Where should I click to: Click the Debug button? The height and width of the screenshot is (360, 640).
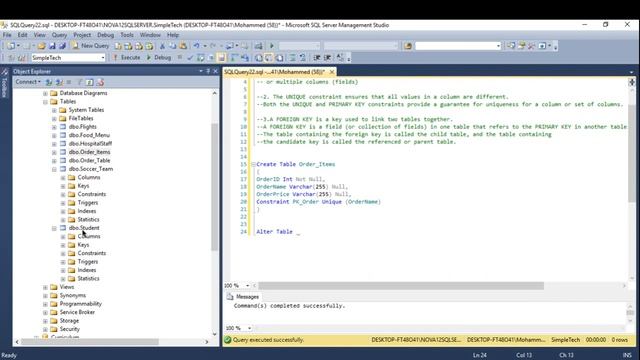158,58
